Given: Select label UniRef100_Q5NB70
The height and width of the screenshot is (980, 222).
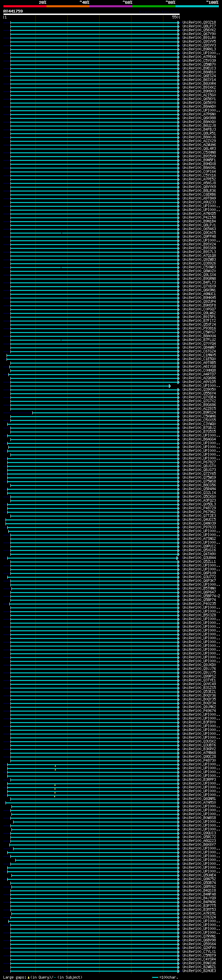Looking at the screenshot, I should click(x=199, y=64).
